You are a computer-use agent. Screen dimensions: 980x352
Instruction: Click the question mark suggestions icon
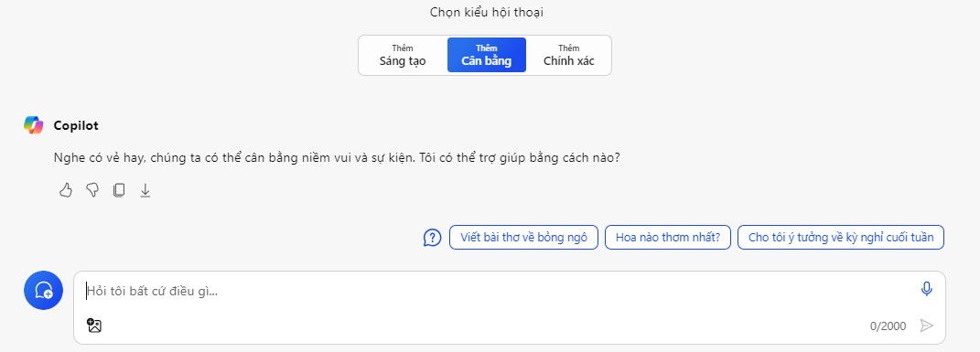click(x=433, y=238)
